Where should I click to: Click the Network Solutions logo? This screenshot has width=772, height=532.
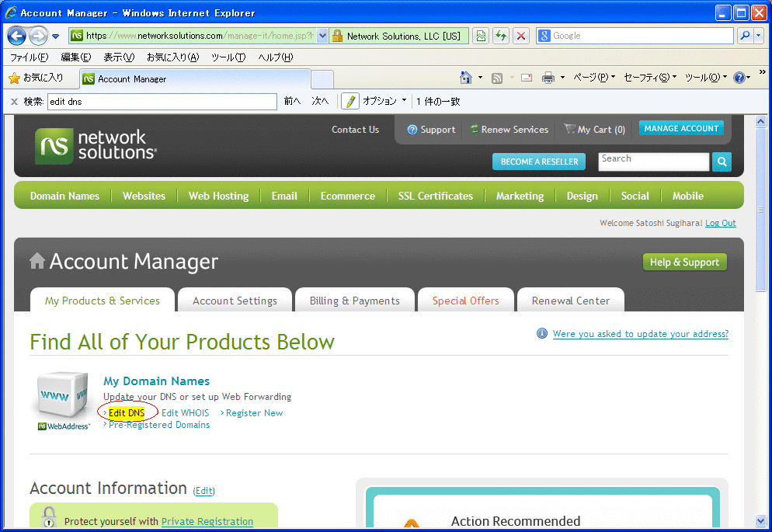click(x=96, y=146)
